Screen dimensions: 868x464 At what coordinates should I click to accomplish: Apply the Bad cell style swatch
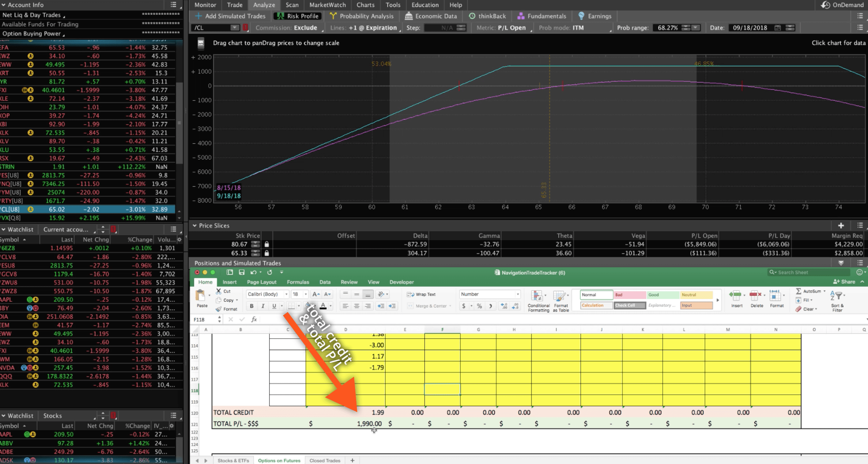[630, 295]
